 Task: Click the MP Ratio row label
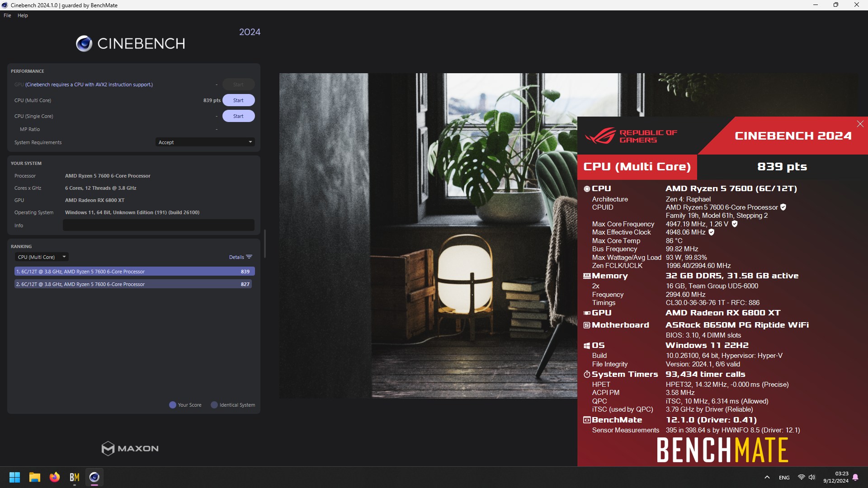pos(30,129)
